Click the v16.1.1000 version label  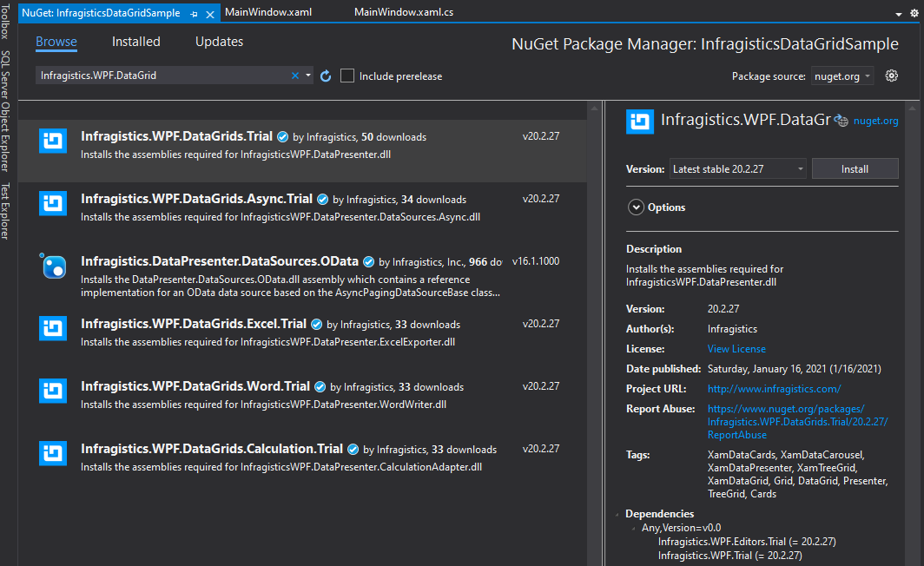536,261
